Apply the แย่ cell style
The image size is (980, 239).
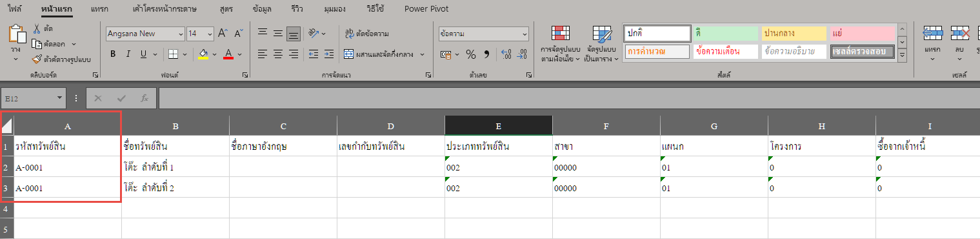pyautogui.click(x=862, y=32)
